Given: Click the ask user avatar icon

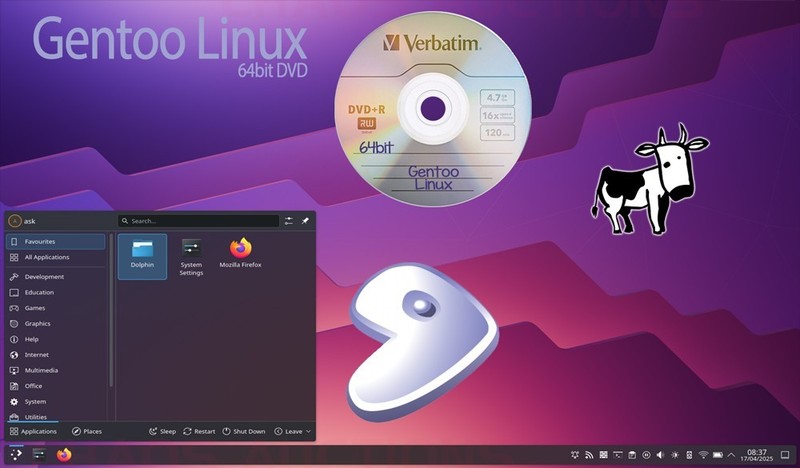Looking at the screenshot, I should click(x=15, y=220).
